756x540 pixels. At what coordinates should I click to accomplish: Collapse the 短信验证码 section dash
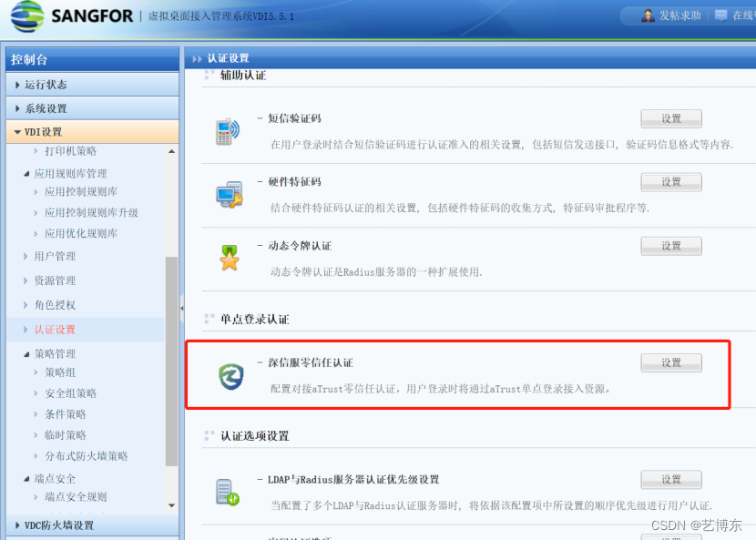point(260,118)
